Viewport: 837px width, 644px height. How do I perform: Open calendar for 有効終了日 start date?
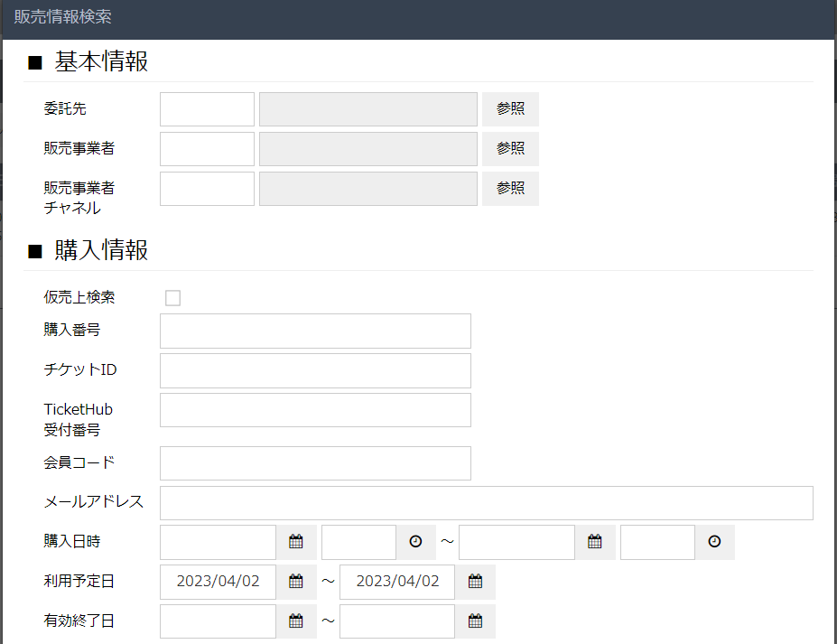[x=295, y=621]
